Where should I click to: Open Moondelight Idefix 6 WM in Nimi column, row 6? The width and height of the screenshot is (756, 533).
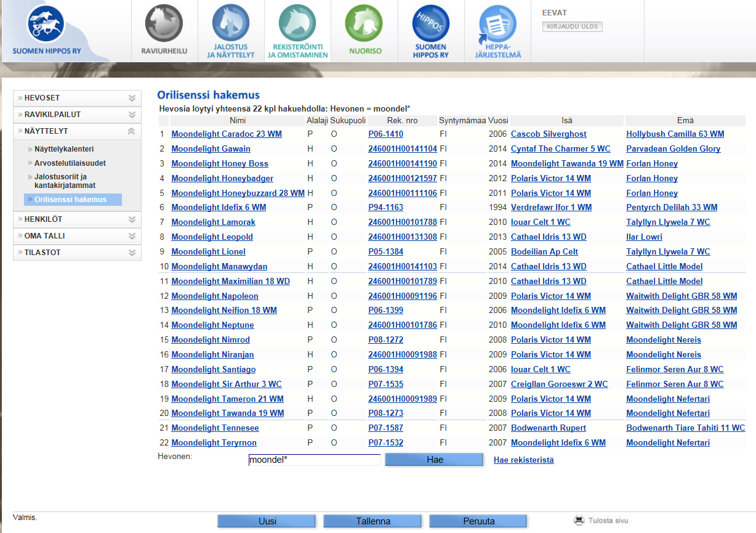pos(219,207)
